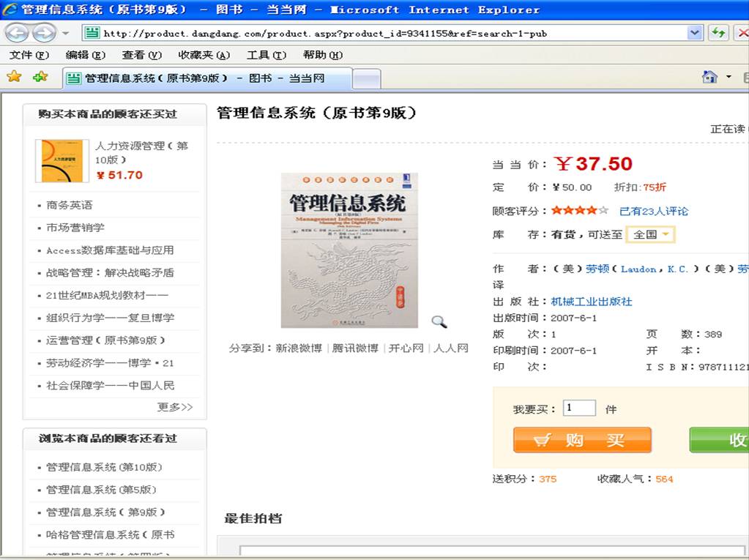Click the address bar URL field
This screenshot has height=560, width=749.
(385, 33)
